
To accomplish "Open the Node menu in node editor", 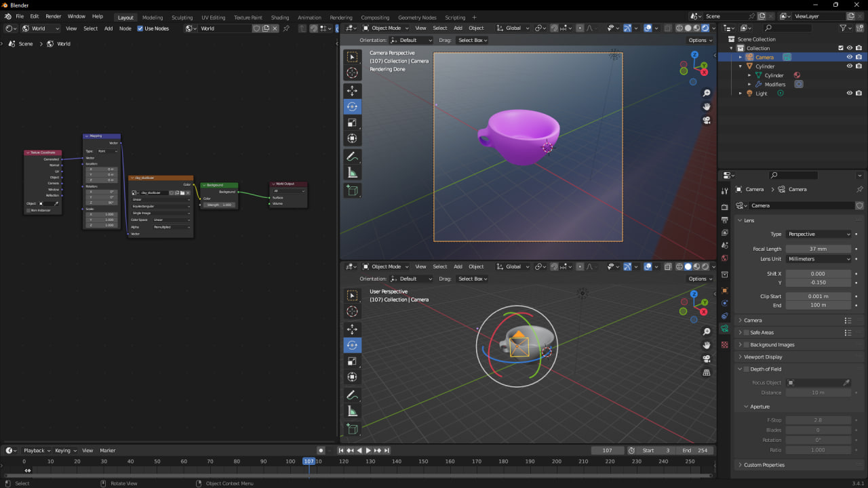I will click(x=125, y=28).
